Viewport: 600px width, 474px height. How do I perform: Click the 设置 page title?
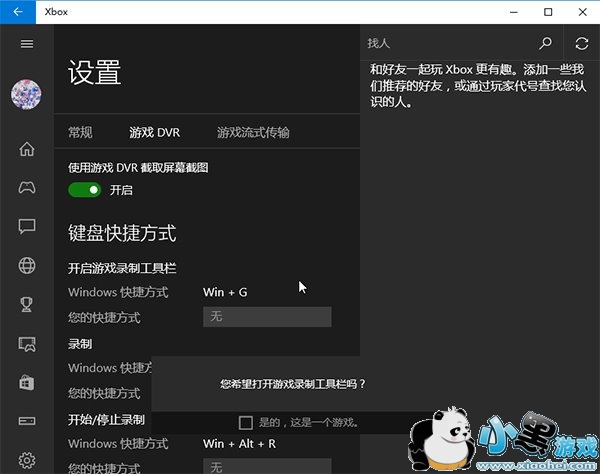pos(95,72)
